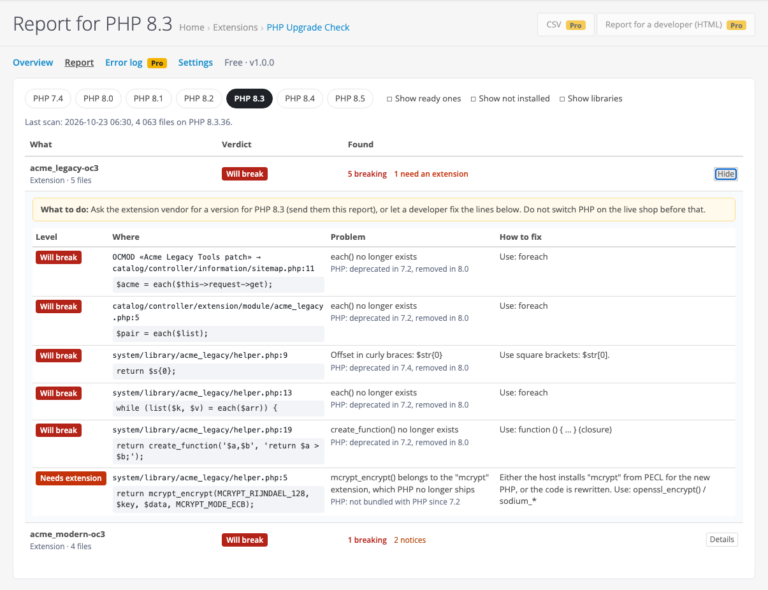Image resolution: width=768 pixels, height=590 pixels.
Task: Click the 'system/library/acme_legacy/helper.php:5' path
Action: pyautogui.click(x=200, y=477)
